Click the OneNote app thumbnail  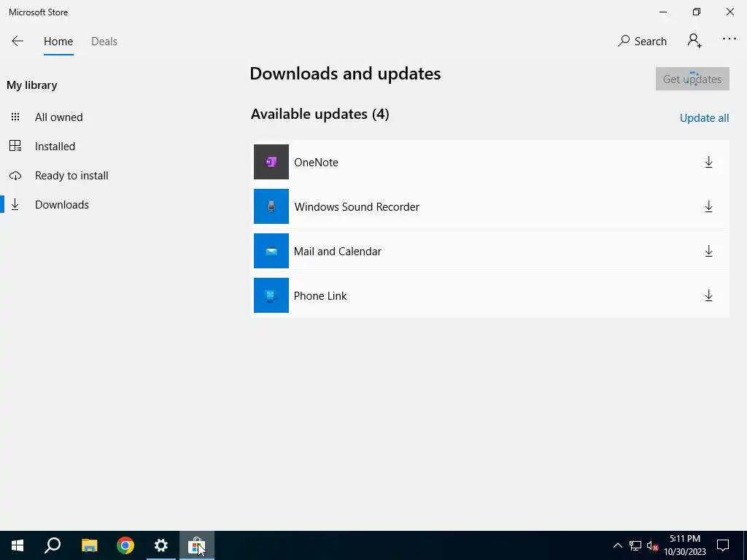point(271,162)
